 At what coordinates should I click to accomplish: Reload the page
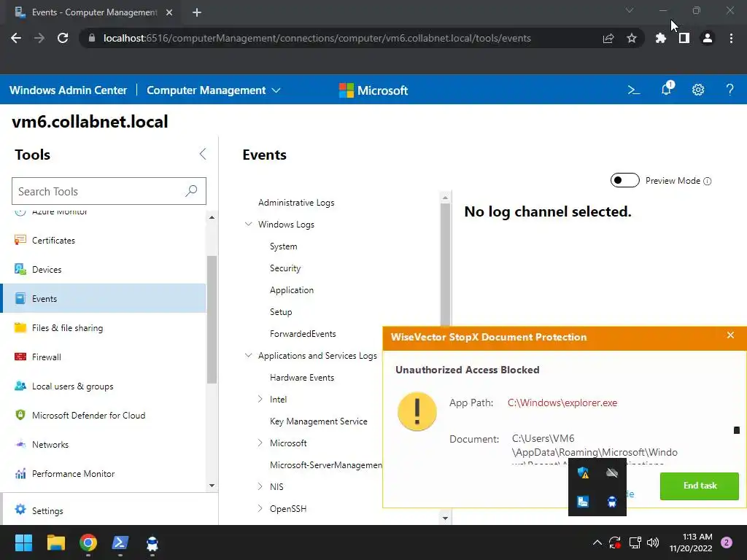(63, 38)
